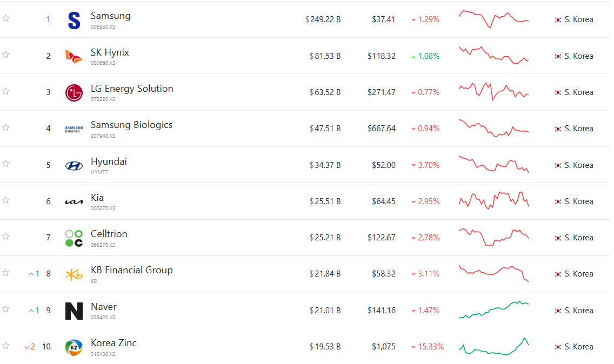Click the Celltrion logo icon
The height and width of the screenshot is (364, 614).
pos(74,238)
